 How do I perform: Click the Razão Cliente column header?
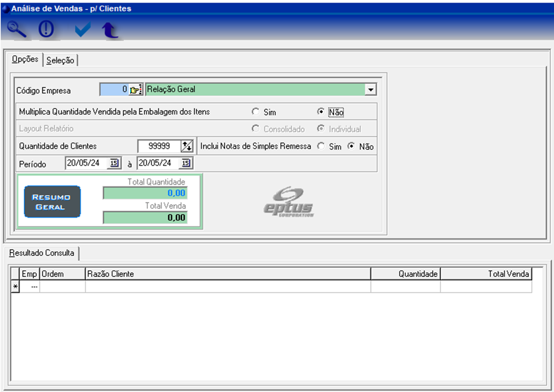228,274
